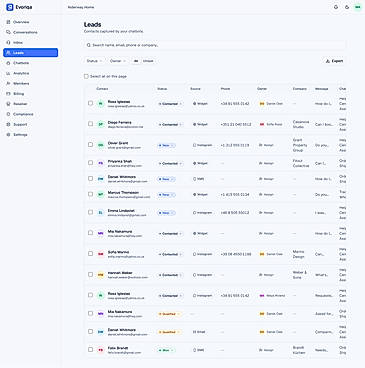Open Won status dropdown for Felix Brandt
The height and width of the screenshot is (368, 365).
[x=166, y=350]
